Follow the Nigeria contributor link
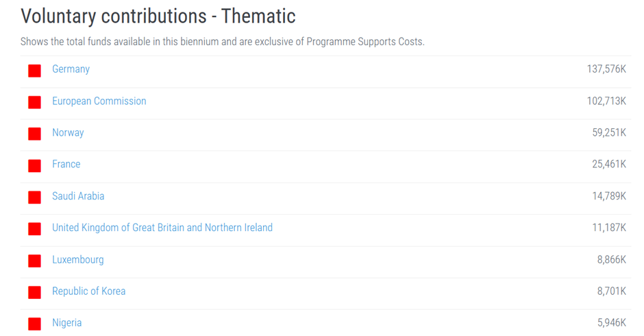 66,323
